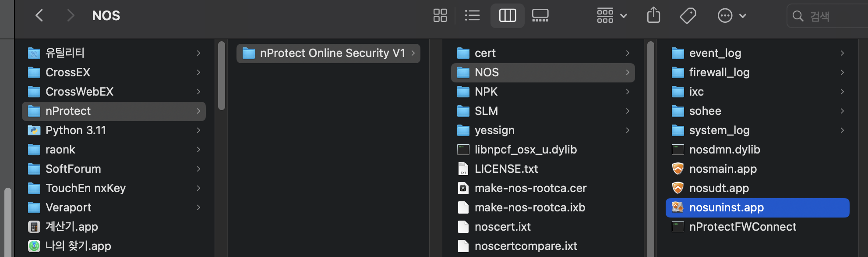Expand chevron for event_log folder
Viewport: 868px width, 257px height.
(842, 53)
